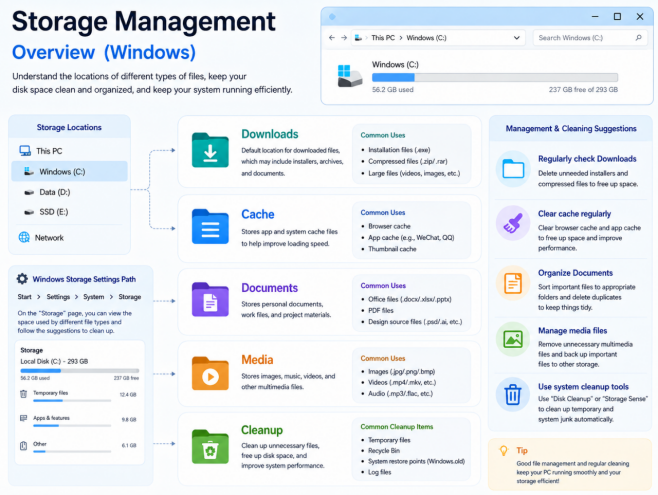Screen dimensions: 658x495
Task: Click the Network globe icon
Action: click(x=24, y=237)
